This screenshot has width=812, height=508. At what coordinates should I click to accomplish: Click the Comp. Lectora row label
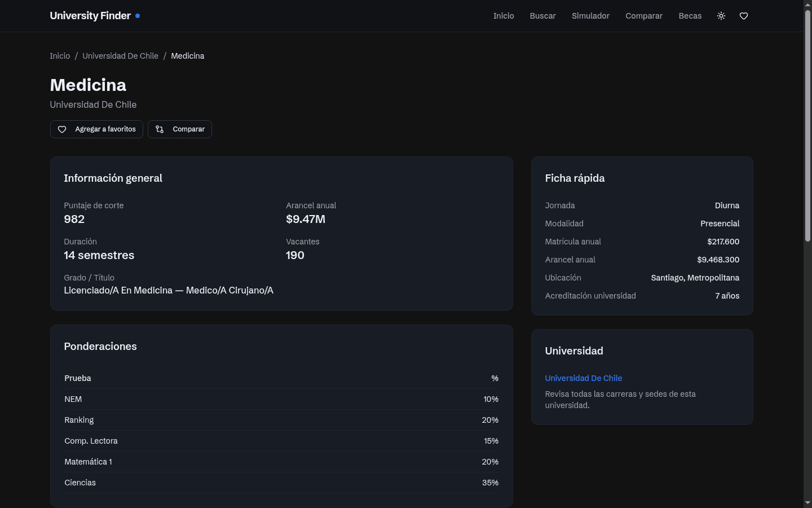pos(91,441)
